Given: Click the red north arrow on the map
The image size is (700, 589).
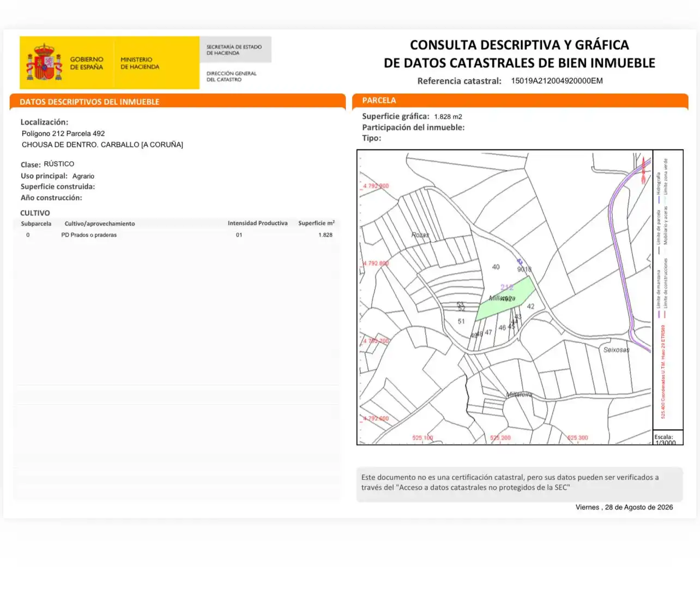Looking at the screenshot, I should tap(643, 170).
